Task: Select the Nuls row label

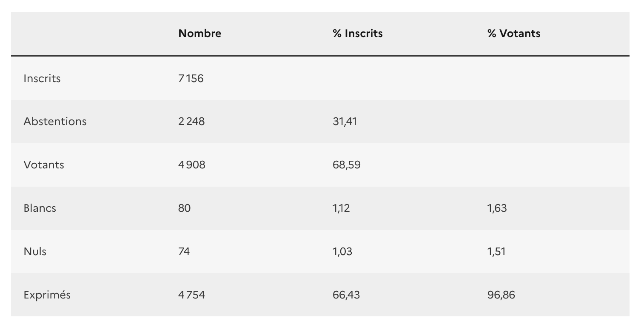Action: (x=35, y=252)
